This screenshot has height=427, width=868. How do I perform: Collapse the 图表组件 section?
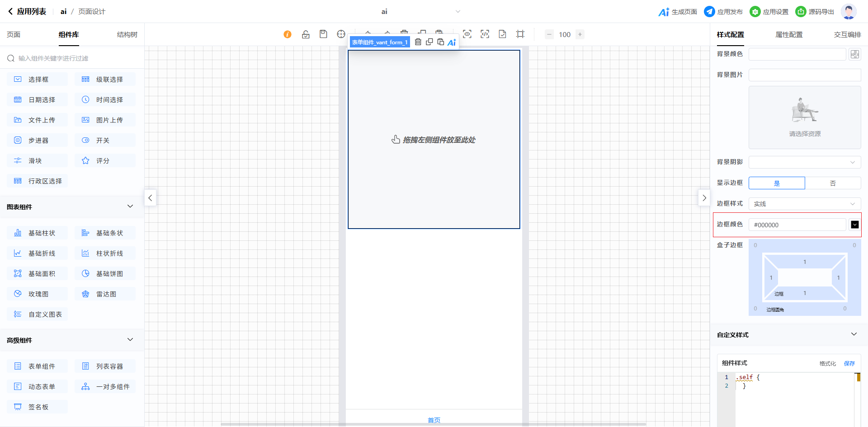tap(130, 206)
